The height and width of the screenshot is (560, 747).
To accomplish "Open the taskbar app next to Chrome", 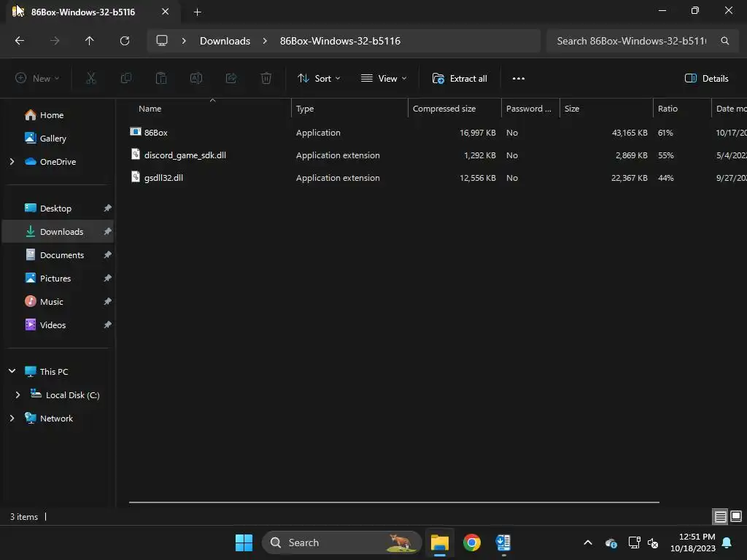I will click(503, 542).
